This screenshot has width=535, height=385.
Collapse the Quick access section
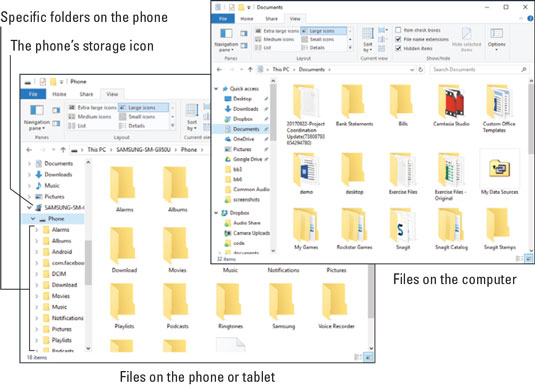point(216,89)
